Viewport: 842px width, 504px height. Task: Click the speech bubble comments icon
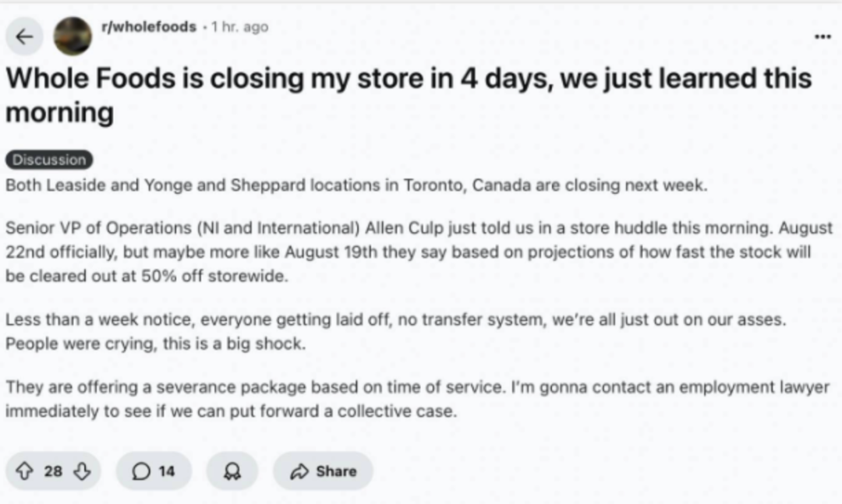point(140,471)
